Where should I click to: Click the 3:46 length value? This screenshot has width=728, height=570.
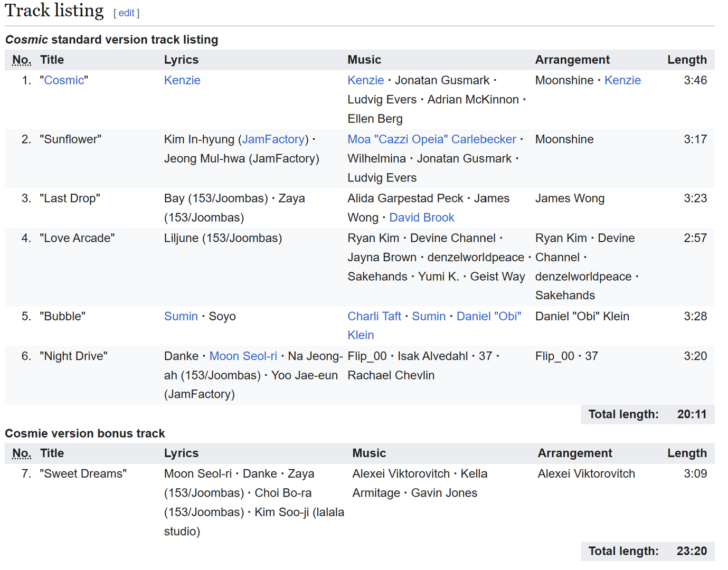coord(695,80)
